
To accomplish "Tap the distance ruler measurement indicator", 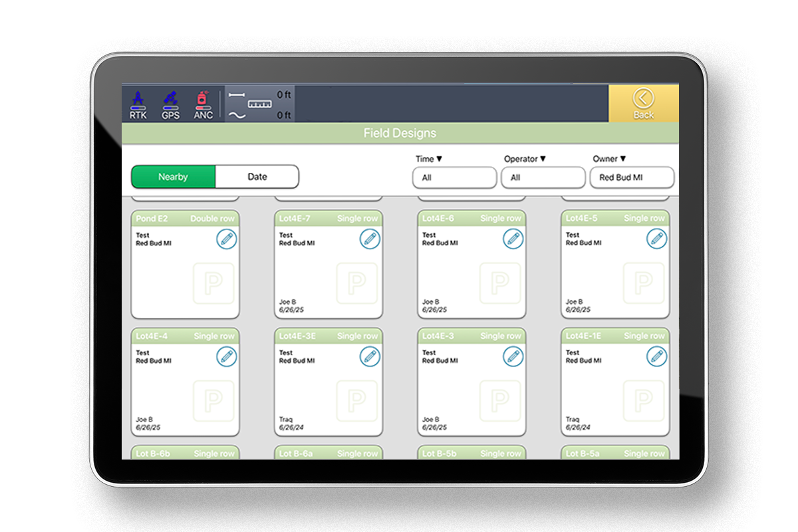I will [260, 104].
